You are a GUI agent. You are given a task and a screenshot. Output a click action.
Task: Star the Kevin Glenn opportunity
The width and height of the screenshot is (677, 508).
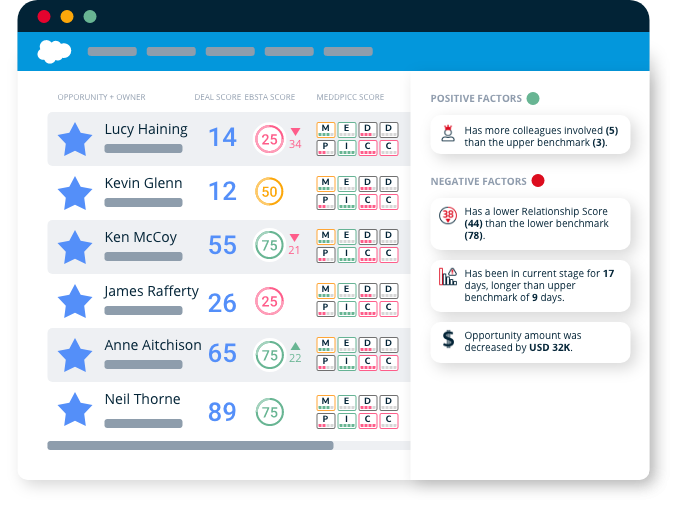click(x=75, y=193)
